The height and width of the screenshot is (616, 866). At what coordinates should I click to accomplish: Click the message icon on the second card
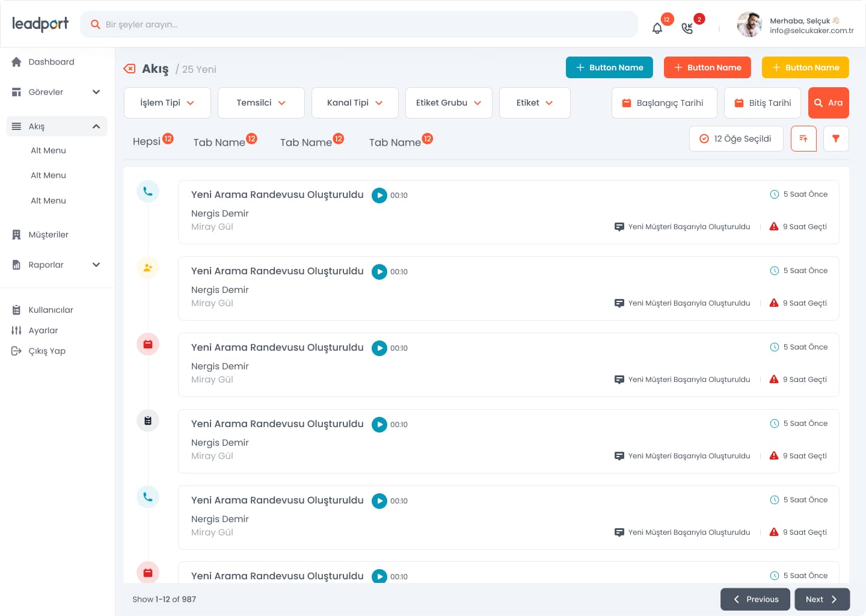619,303
